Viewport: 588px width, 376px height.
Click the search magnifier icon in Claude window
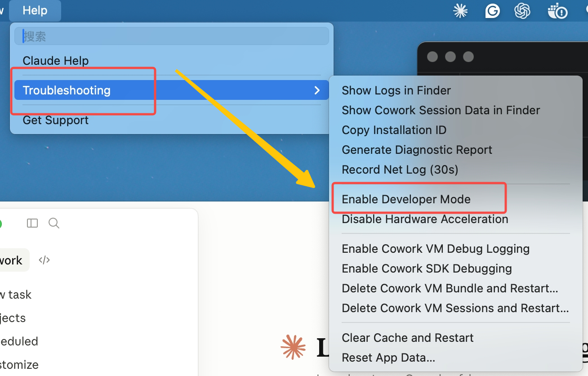[54, 223]
